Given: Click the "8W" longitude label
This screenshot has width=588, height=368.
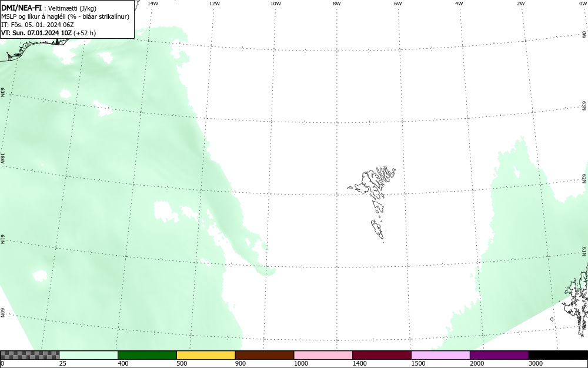Looking at the screenshot, I should coord(337,4).
